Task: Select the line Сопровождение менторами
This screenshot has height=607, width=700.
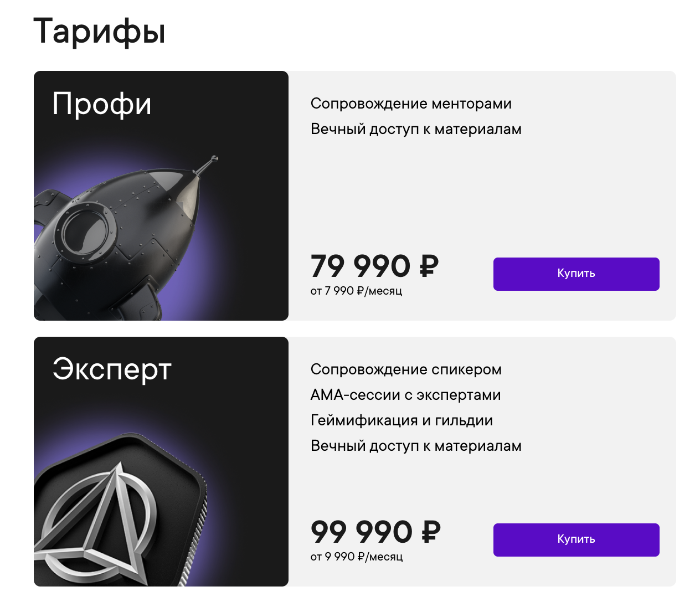Action: (x=411, y=104)
